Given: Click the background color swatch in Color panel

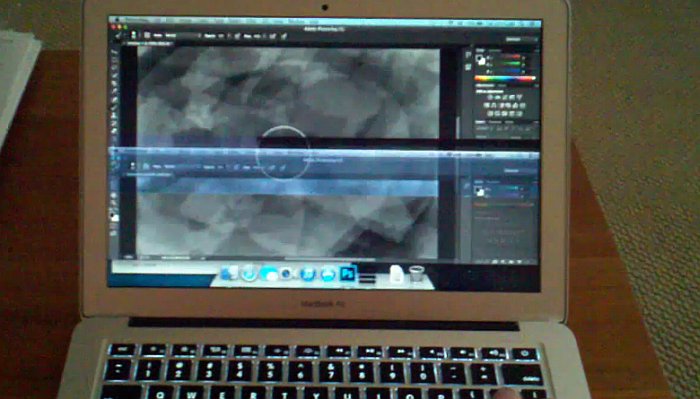Looking at the screenshot, I should point(483,62).
